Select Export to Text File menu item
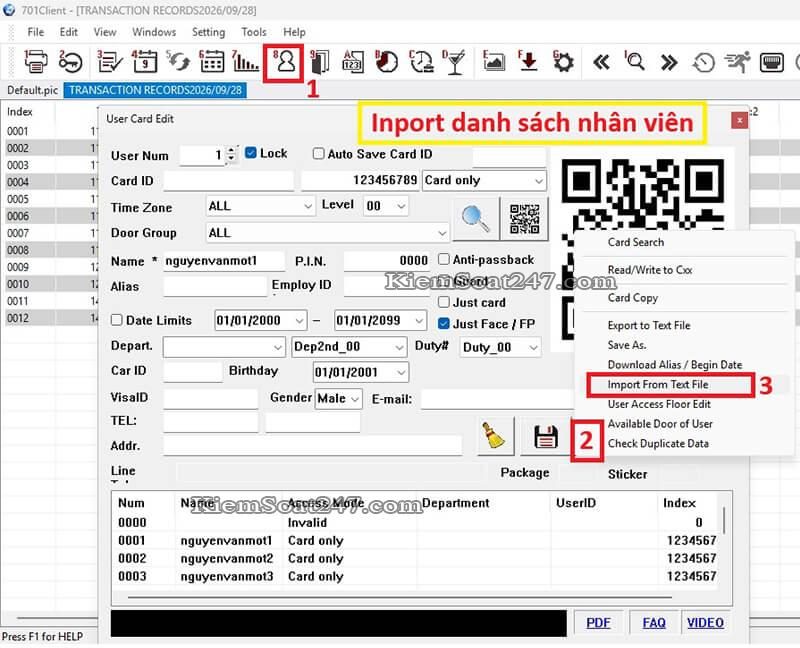 (x=648, y=326)
